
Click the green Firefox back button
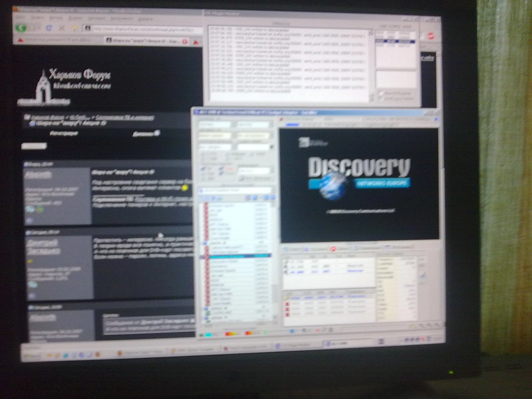(x=21, y=28)
